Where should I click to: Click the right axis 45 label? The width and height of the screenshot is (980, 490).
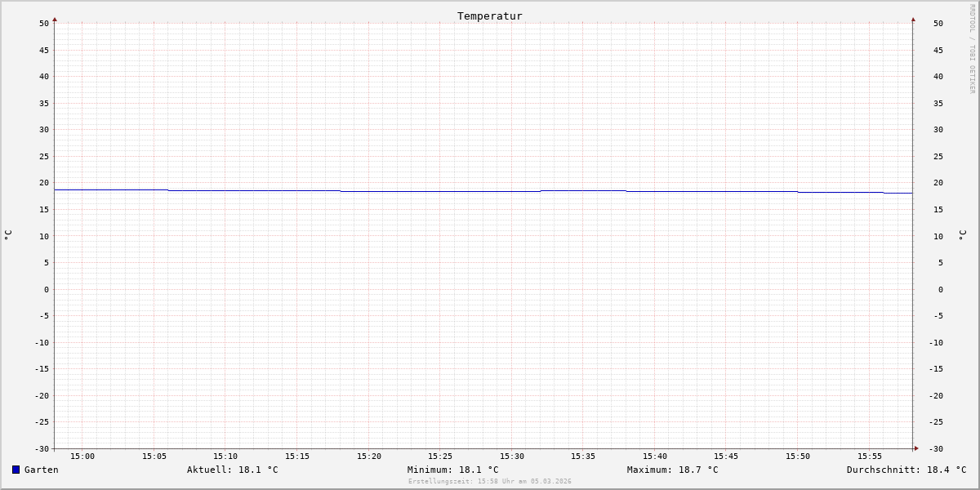[x=938, y=50]
